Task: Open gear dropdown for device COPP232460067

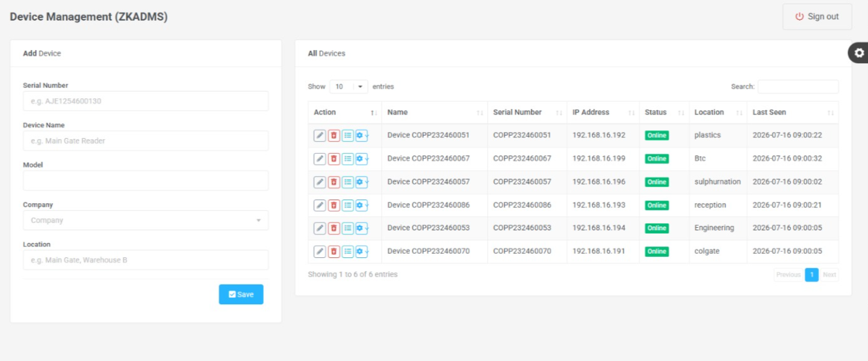Action: tap(362, 159)
